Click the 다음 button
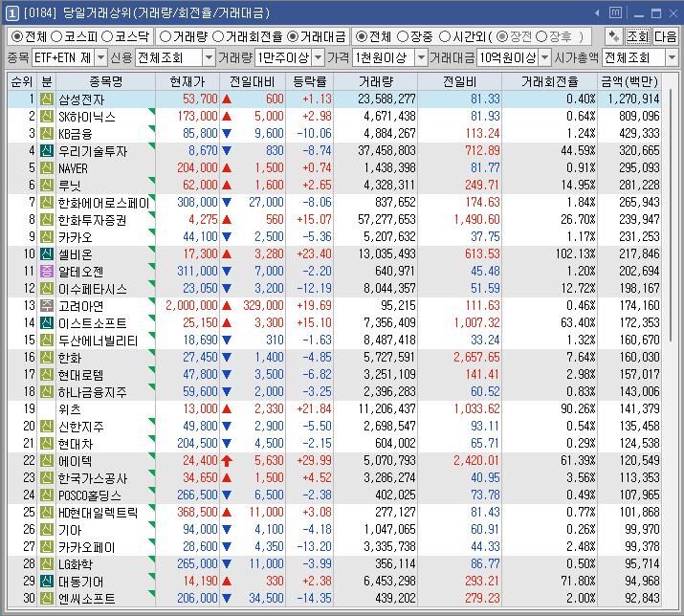 tap(665, 36)
